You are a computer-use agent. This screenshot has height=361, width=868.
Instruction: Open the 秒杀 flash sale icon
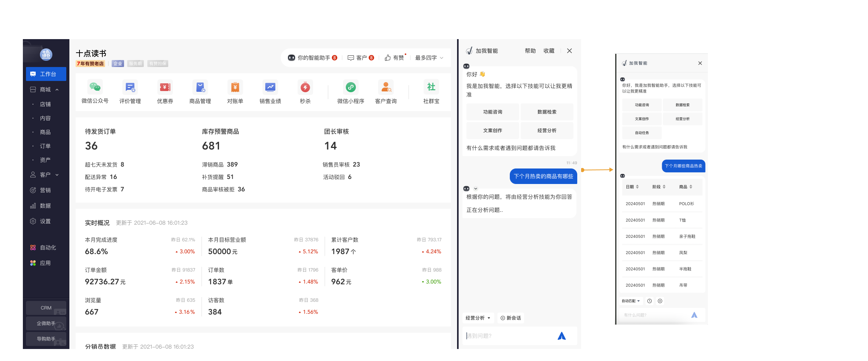[x=305, y=87]
